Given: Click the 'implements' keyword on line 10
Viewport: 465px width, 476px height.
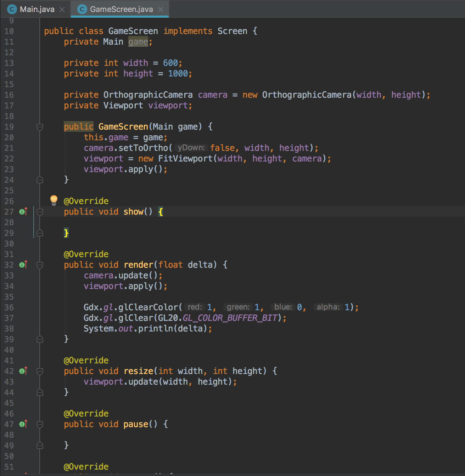Looking at the screenshot, I should click(188, 31).
